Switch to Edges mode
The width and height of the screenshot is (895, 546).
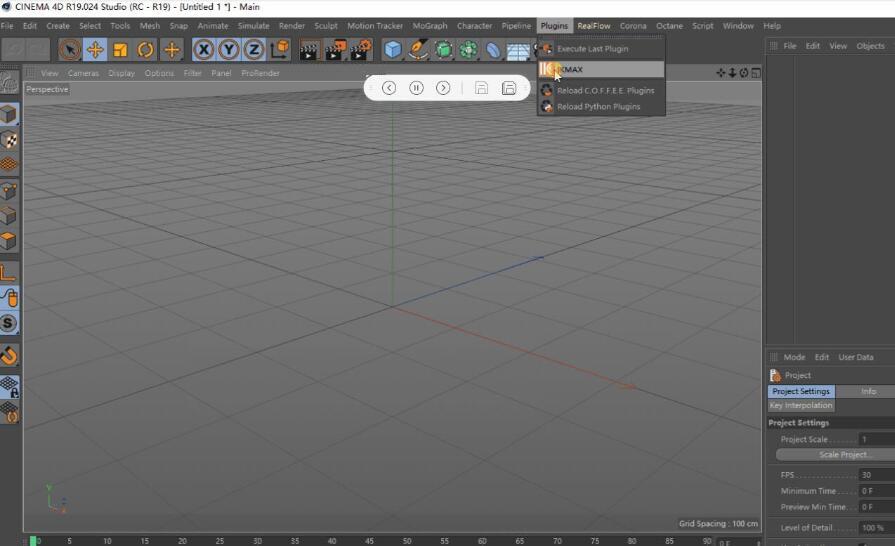(9, 216)
